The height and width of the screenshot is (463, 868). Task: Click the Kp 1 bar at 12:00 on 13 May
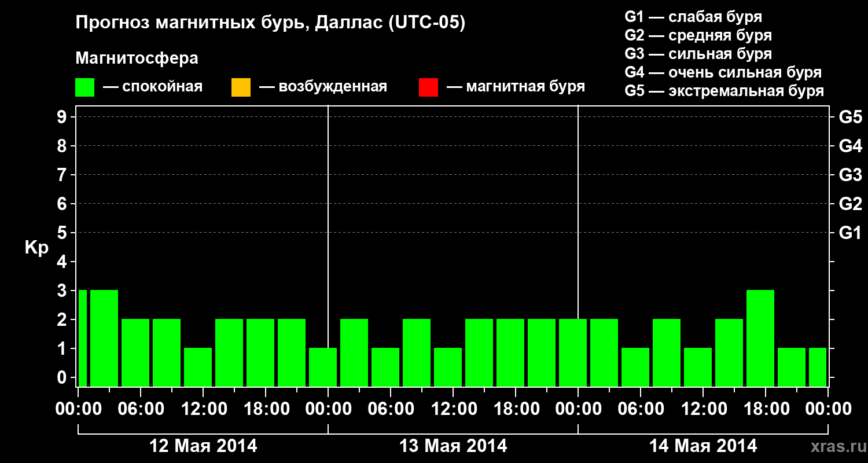[448, 367]
